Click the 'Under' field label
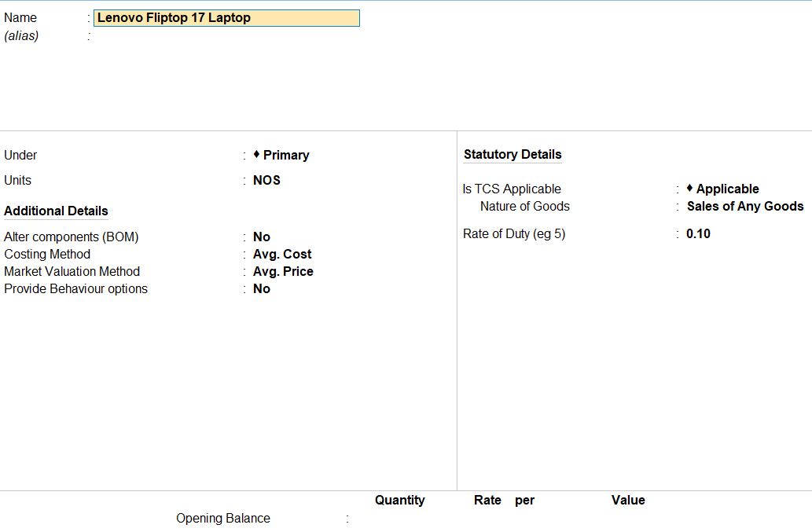Viewport: 812px width, 532px height. point(20,156)
